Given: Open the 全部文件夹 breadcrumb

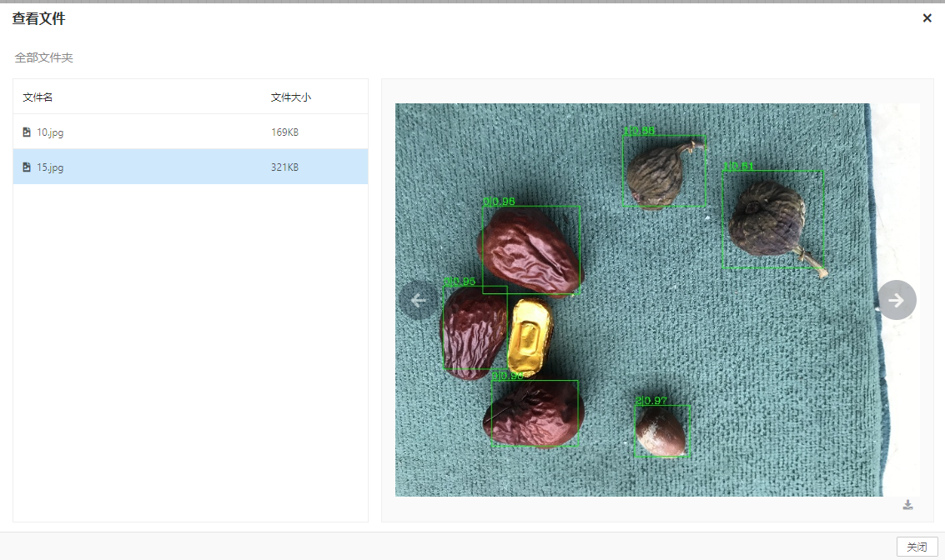Looking at the screenshot, I should coord(44,58).
